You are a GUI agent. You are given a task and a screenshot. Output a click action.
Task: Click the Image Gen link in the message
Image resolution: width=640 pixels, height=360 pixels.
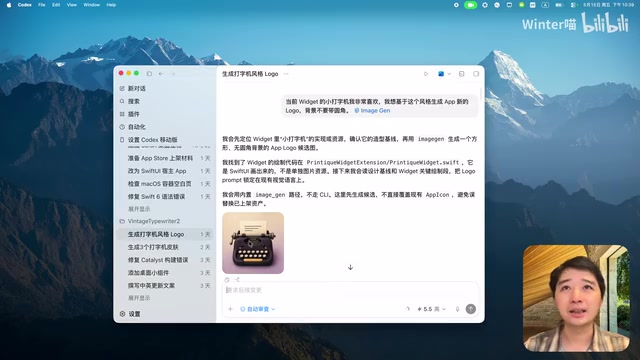(372, 111)
